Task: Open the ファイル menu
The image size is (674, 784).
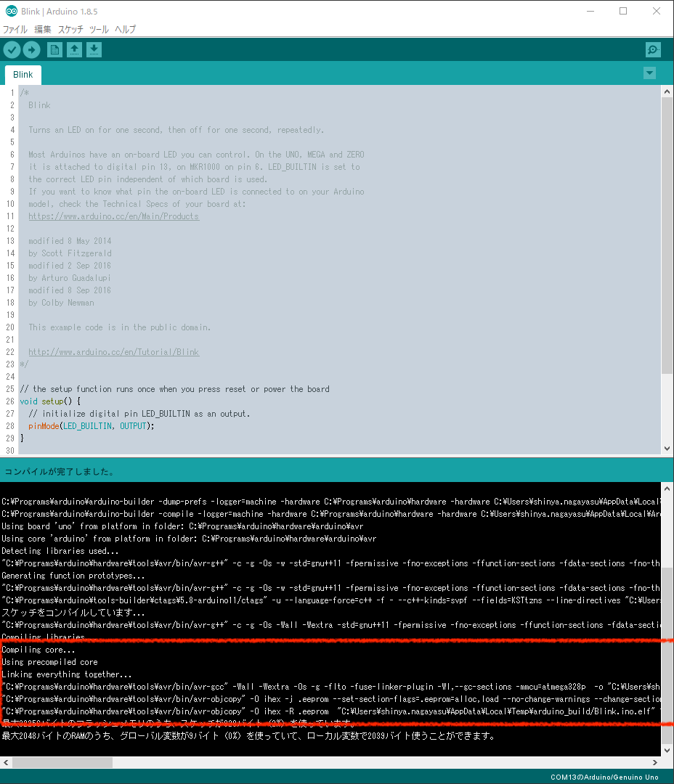Action: (15, 30)
